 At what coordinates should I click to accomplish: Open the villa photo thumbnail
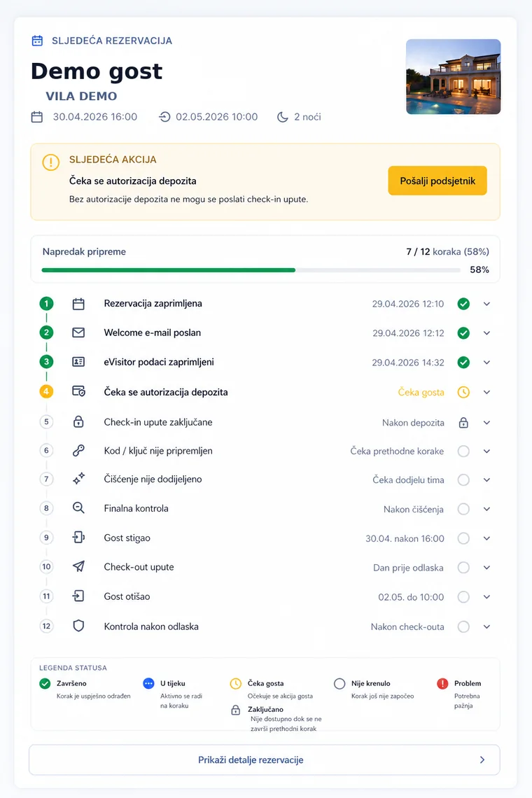[453, 76]
